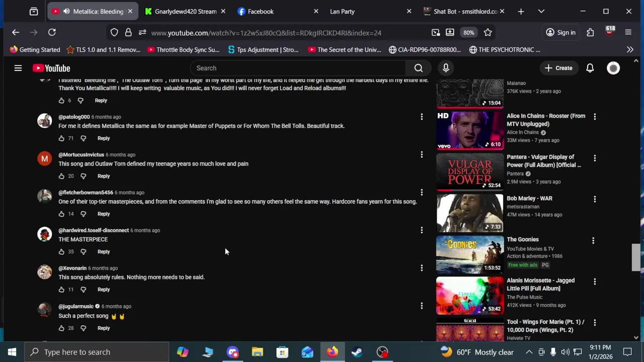Reload the page with the refresh icon
The height and width of the screenshot is (362, 644).
coord(52,32)
